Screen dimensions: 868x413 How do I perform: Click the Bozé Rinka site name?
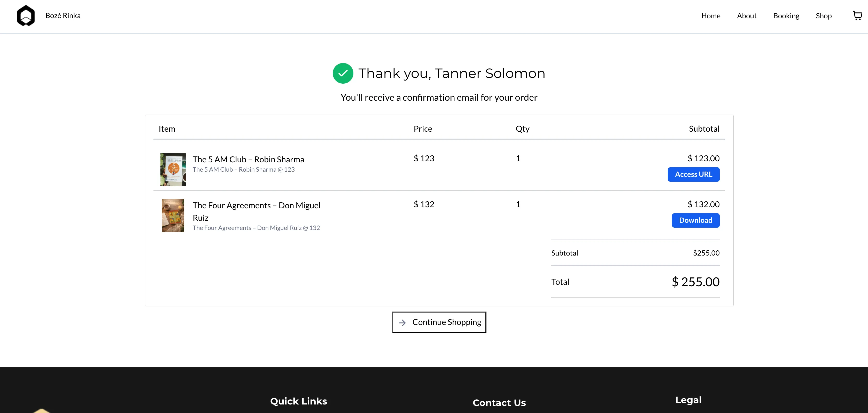pos(63,15)
